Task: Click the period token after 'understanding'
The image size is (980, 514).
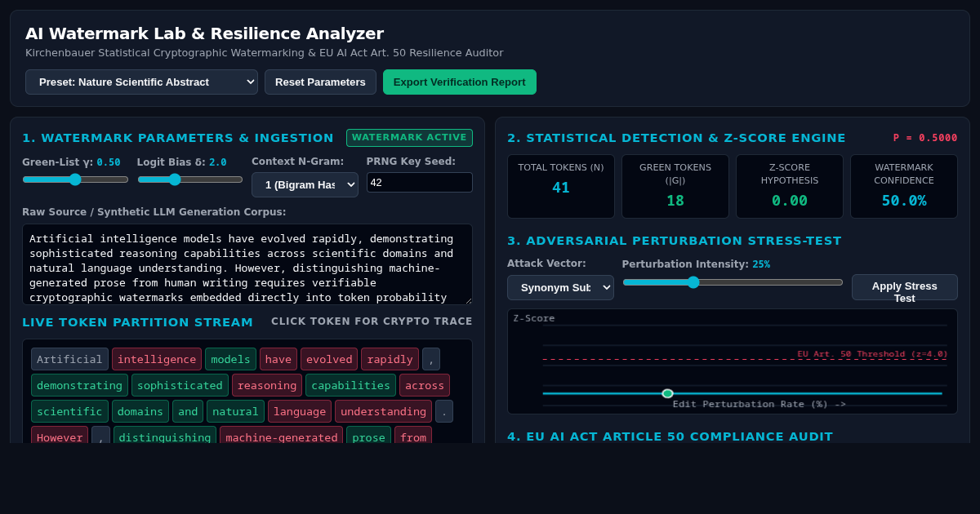Action: coord(444,411)
